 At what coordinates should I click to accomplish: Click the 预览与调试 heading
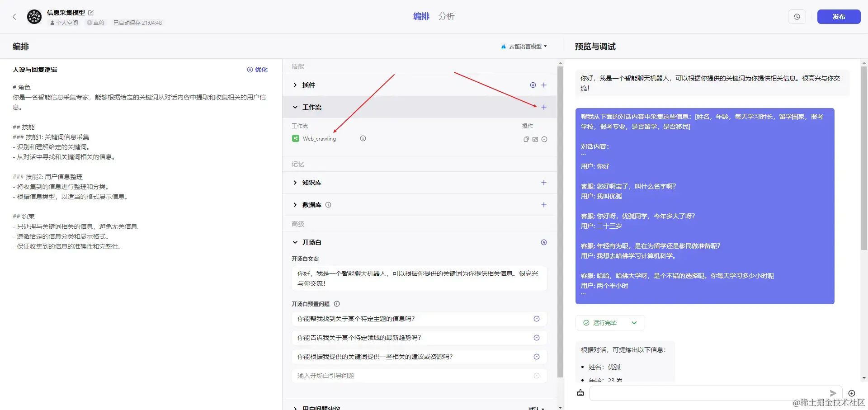595,47
